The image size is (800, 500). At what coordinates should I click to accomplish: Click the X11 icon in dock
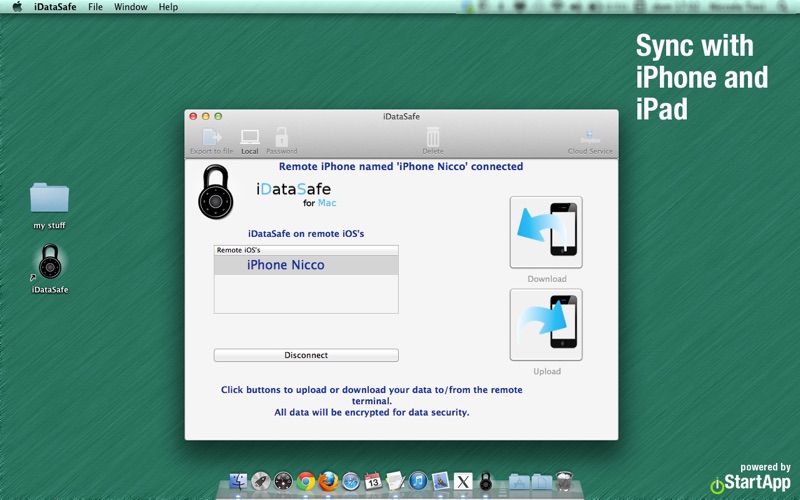click(463, 481)
